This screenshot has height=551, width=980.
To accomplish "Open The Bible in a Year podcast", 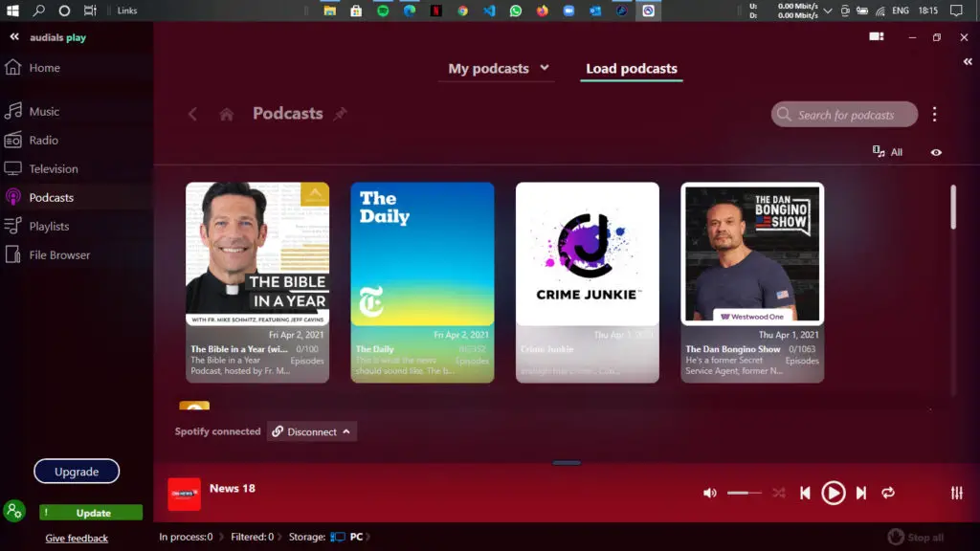I will pos(257,282).
